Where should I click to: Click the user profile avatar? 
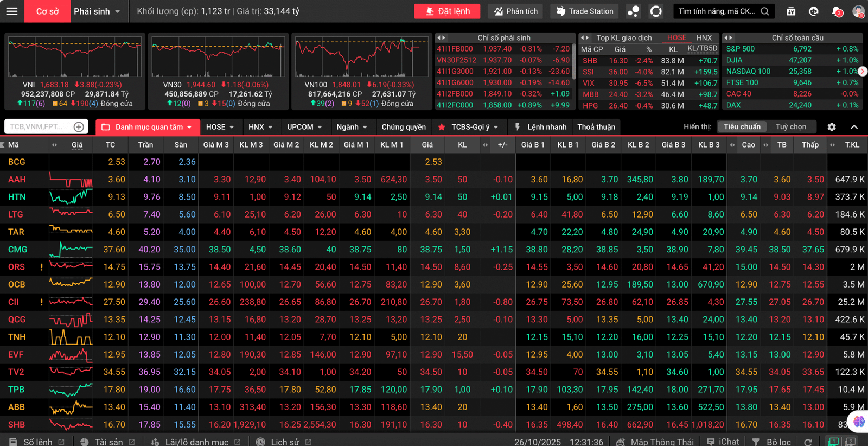tap(858, 11)
